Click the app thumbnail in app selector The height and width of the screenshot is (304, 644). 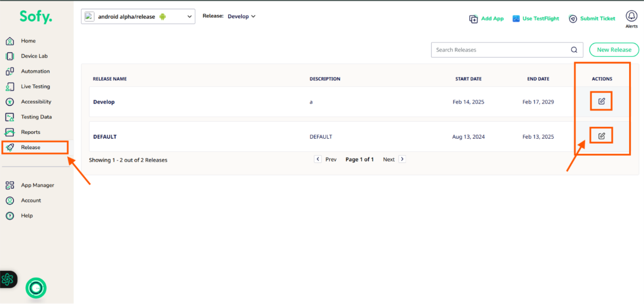(x=90, y=17)
